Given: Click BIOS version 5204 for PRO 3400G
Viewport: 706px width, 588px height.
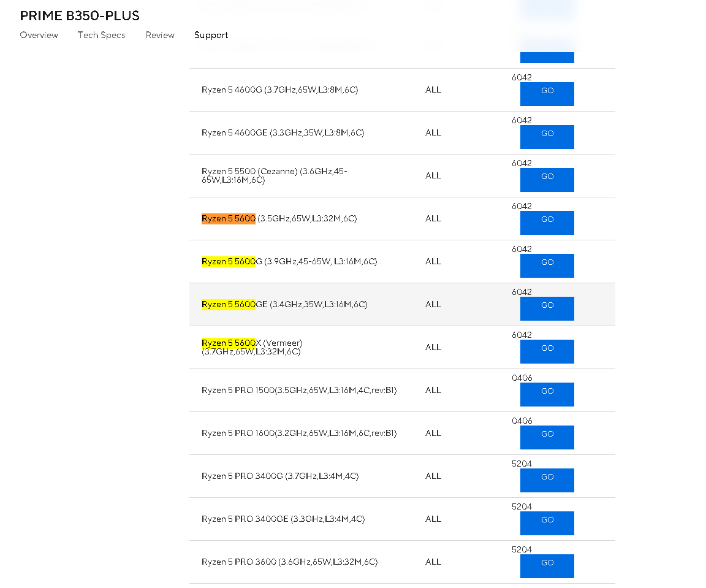Looking at the screenshot, I should pos(522,464).
